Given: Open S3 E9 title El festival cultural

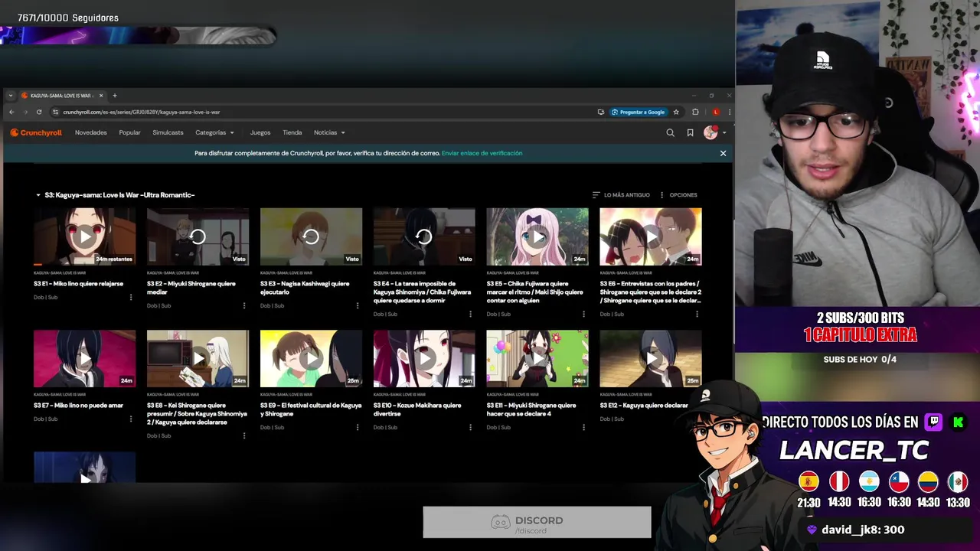Looking at the screenshot, I should pyautogui.click(x=311, y=409).
